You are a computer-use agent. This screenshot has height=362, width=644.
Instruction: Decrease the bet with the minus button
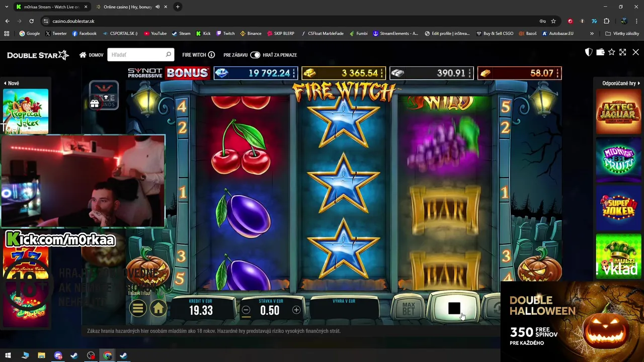(246, 310)
